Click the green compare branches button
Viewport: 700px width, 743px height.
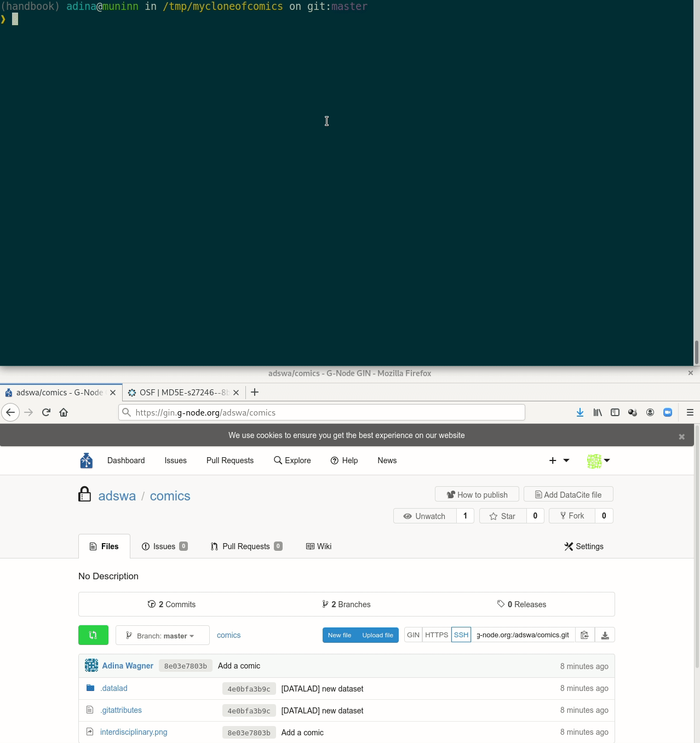(93, 635)
